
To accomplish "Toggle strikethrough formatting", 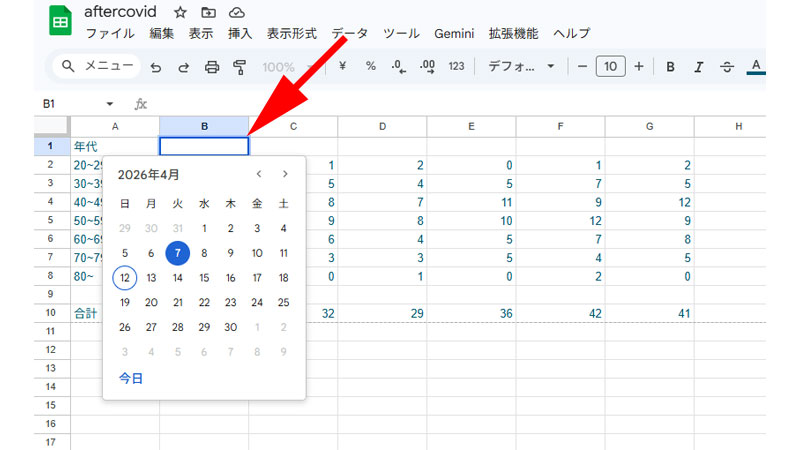I will click(x=727, y=67).
